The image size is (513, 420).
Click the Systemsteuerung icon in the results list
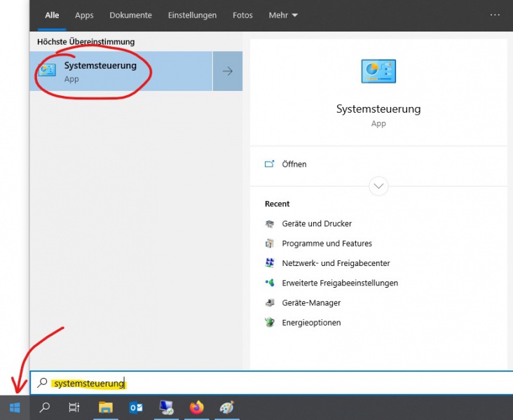(x=48, y=70)
